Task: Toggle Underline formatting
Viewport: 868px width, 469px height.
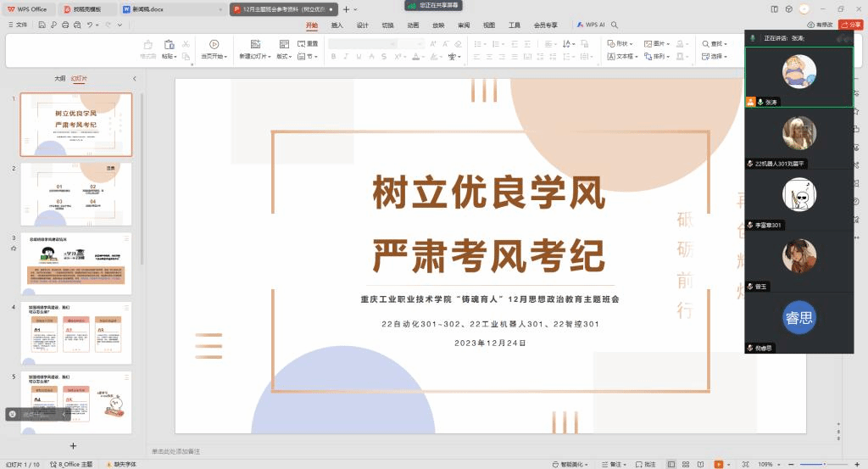Action: click(359, 57)
